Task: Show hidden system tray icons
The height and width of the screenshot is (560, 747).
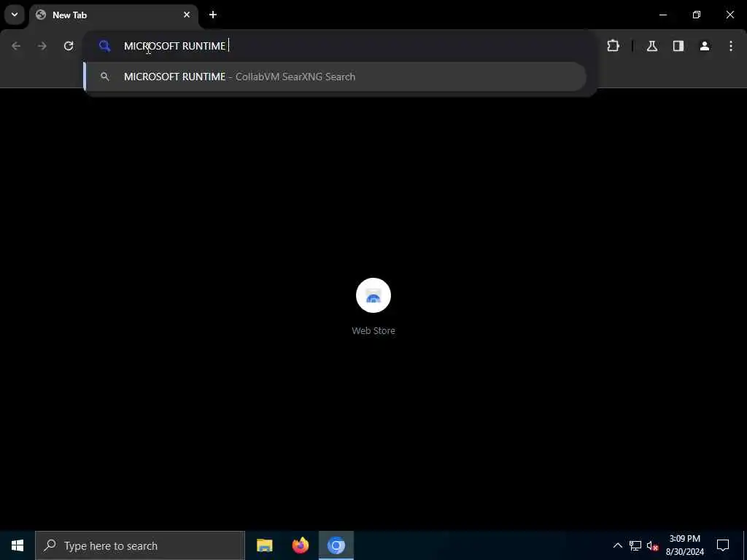Action: (617, 545)
